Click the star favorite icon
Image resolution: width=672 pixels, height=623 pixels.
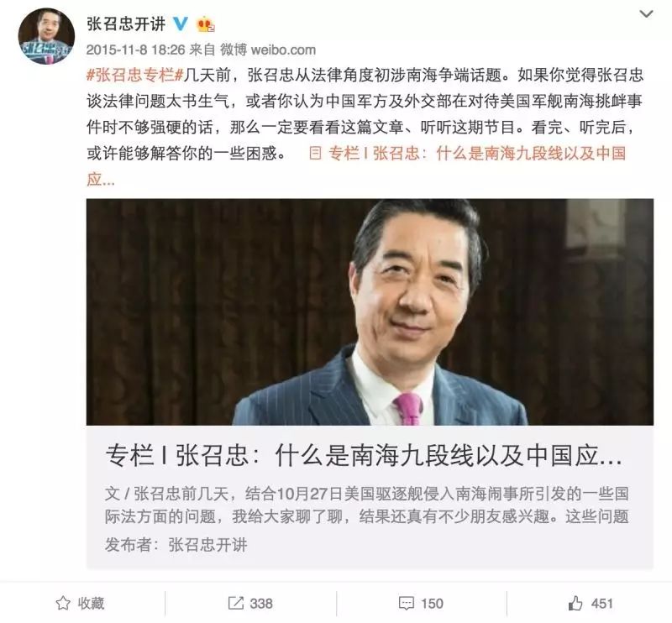(63, 604)
